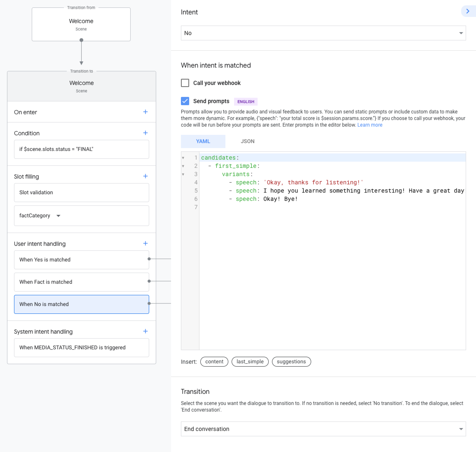Viewport: 476px width, 452px height.
Task: Add a new Slot filling entry
Action: 145,176
